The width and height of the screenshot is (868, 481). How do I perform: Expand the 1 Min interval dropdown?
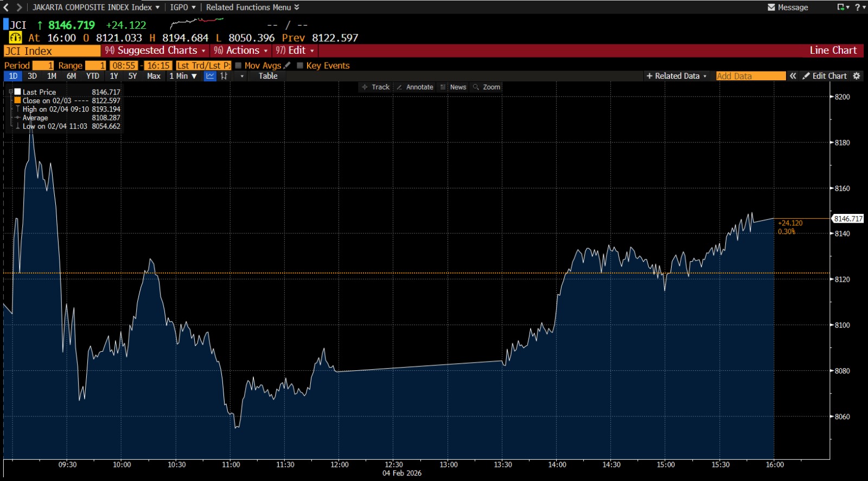click(183, 76)
